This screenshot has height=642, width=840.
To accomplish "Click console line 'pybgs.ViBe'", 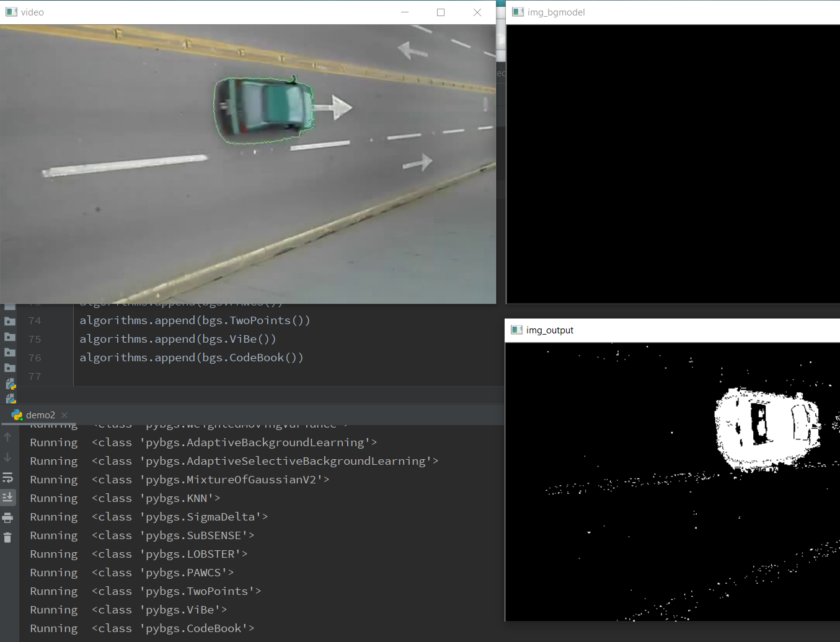I will [128, 610].
